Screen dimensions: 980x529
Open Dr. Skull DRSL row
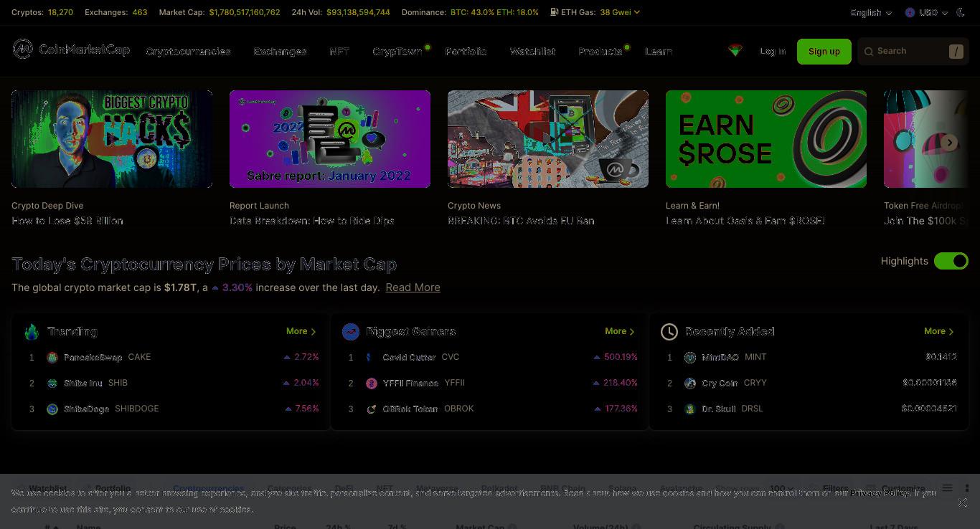tap(809, 409)
